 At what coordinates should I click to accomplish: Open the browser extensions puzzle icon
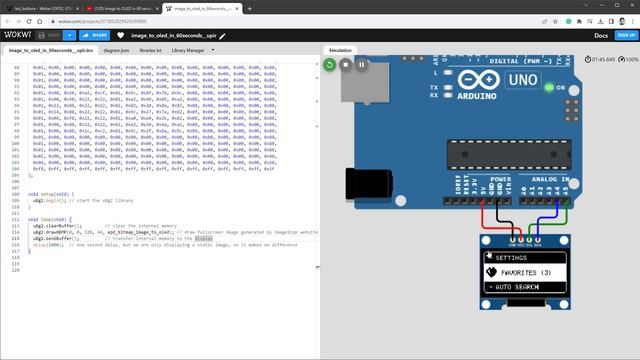pos(579,21)
